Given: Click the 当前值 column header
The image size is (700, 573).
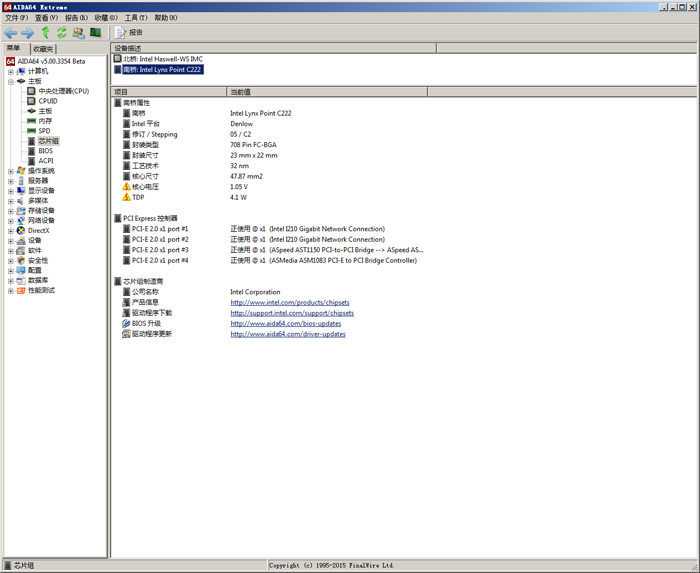Looking at the screenshot, I should pos(327,92).
